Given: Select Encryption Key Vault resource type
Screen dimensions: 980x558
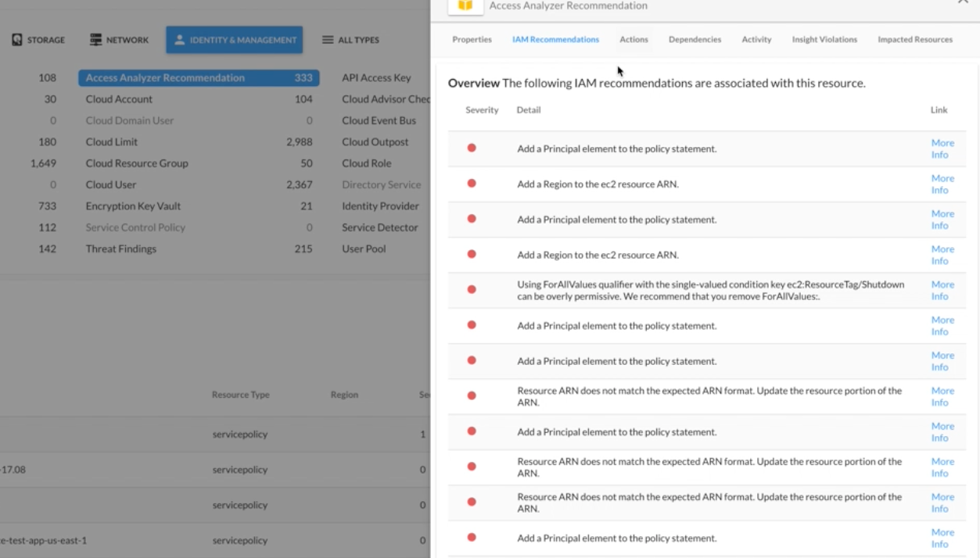Looking at the screenshot, I should [133, 206].
